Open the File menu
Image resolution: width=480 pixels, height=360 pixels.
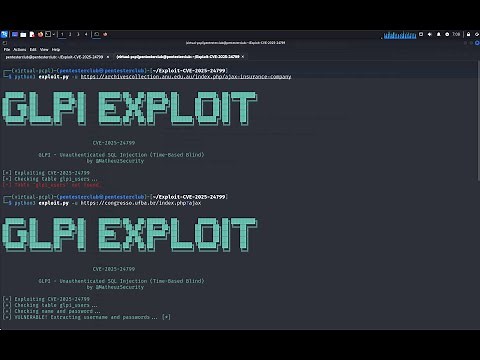click(7, 49)
